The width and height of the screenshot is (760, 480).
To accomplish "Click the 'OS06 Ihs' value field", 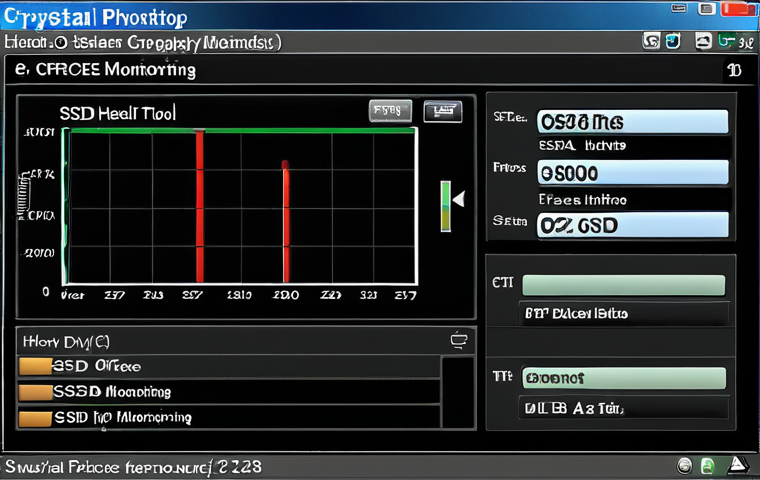I will pos(633,122).
